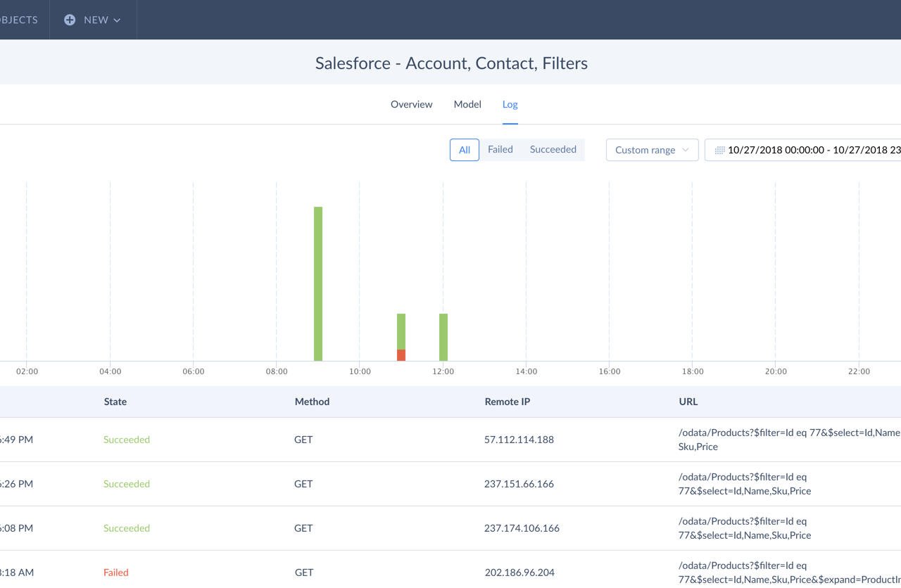Open the NEW dropdown menu
Image resolution: width=901 pixels, height=588 pixels.
coord(93,20)
